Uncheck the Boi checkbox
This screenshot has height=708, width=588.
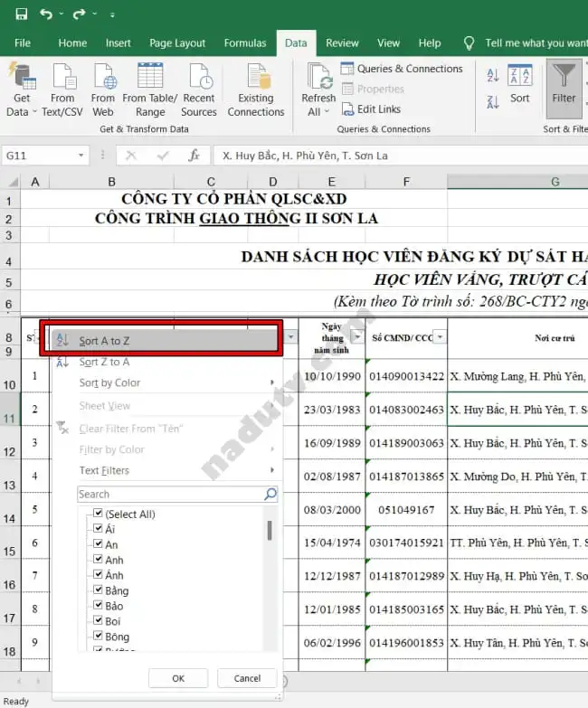click(98, 620)
